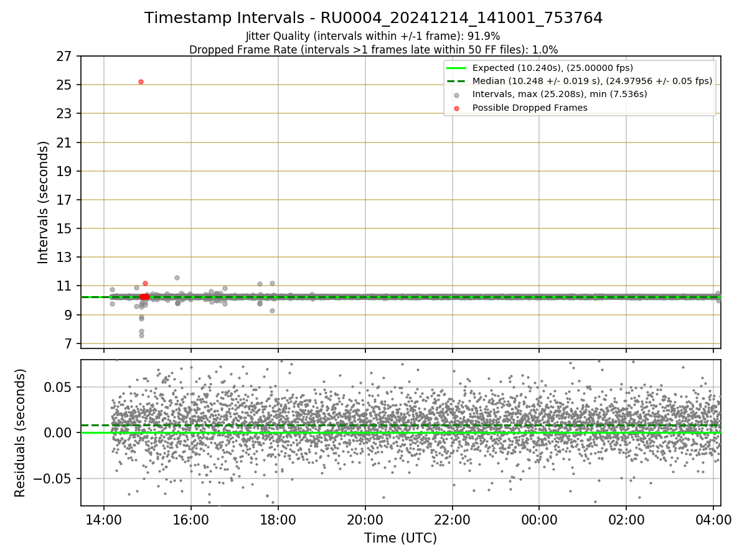Click the '14:00' x-axis tick label

point(103,520)
